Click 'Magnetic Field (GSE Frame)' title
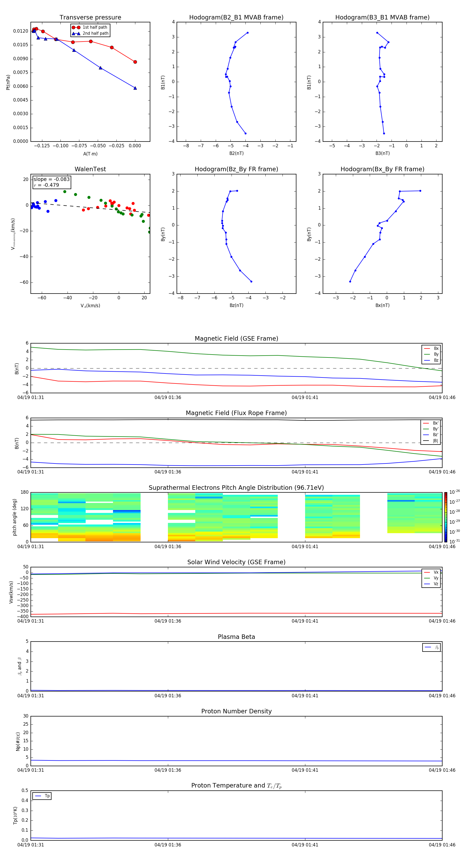This screenshot has width=473, height=868. (236, 339)
